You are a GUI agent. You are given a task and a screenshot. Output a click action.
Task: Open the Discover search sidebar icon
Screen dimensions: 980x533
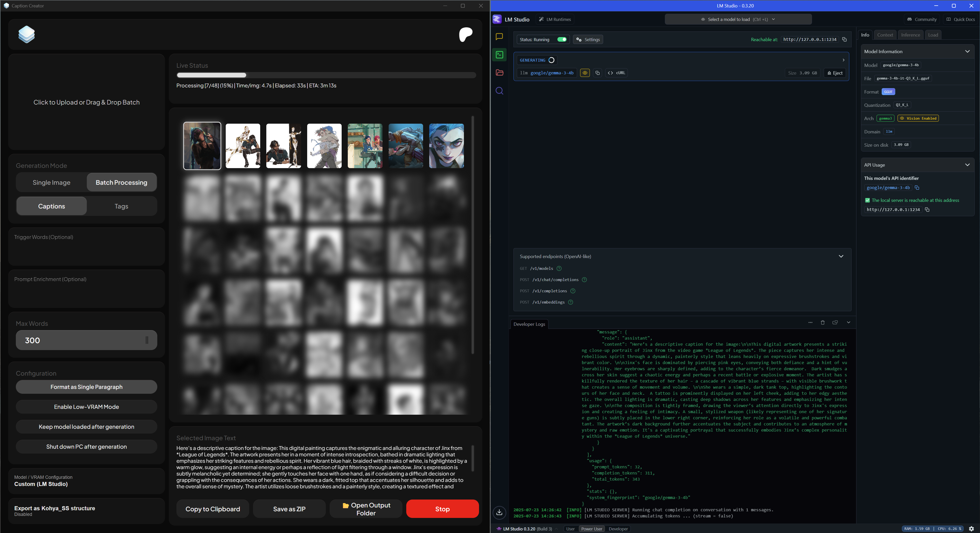point(499,91)
